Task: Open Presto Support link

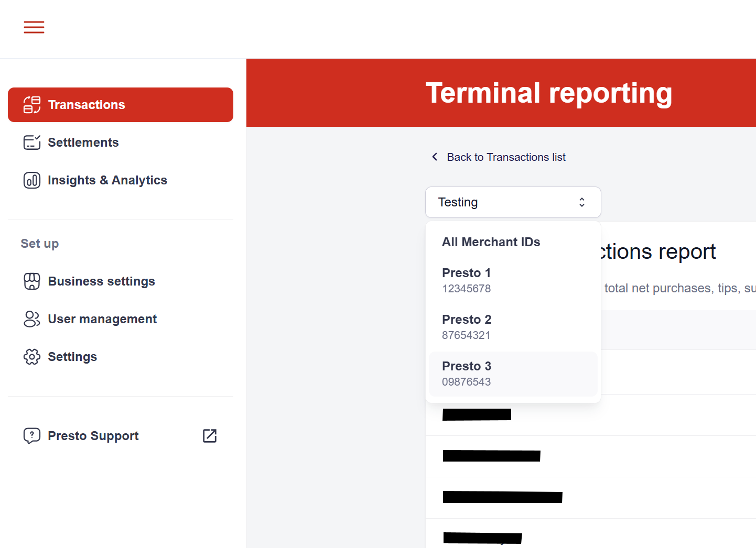Action: [x=121, y=436]
